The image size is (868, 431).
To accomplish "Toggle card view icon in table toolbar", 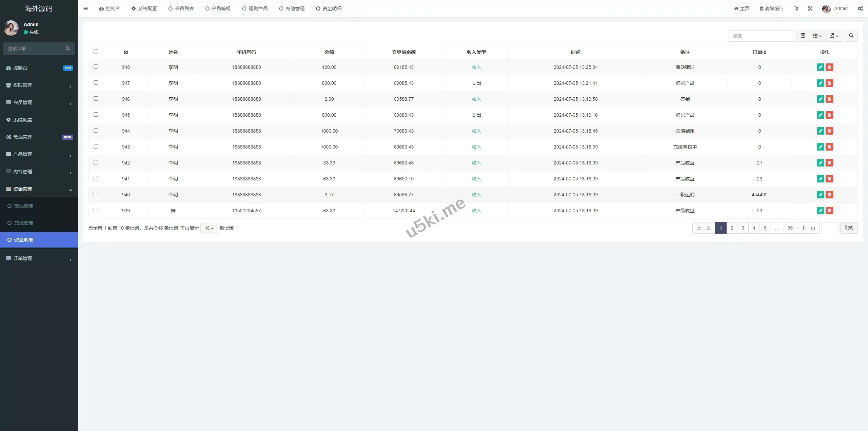I will point(803,36).
